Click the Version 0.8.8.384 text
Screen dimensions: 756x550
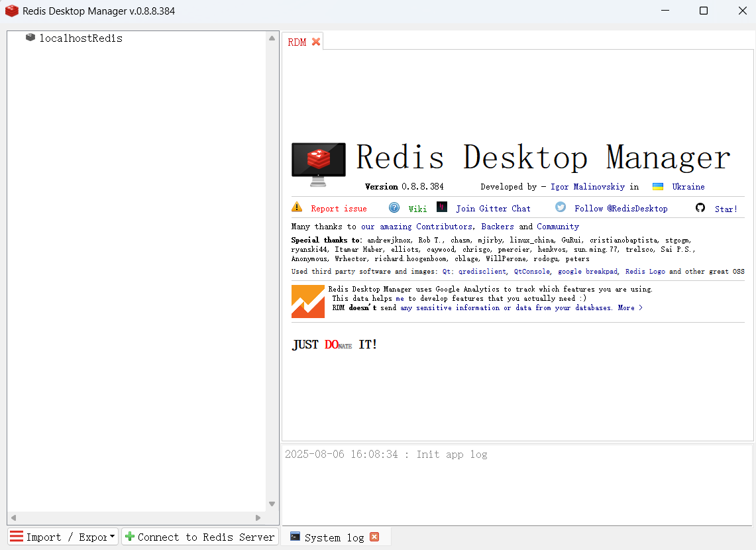tap(404, 187)
